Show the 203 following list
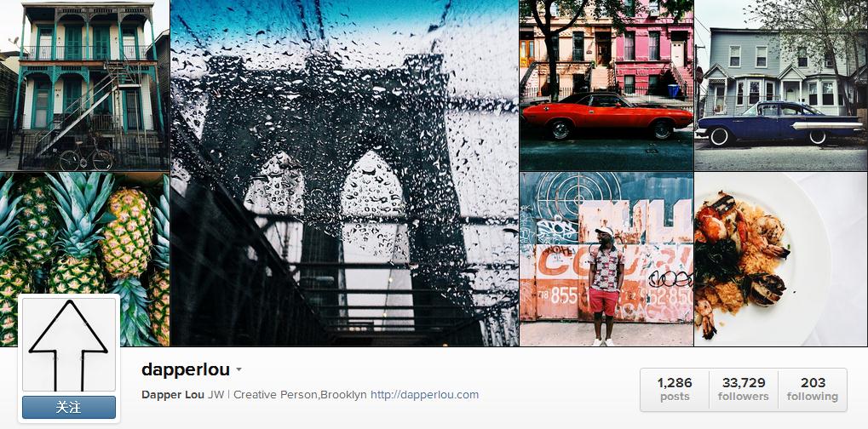 pyautogui.click(x=813, y=389)
